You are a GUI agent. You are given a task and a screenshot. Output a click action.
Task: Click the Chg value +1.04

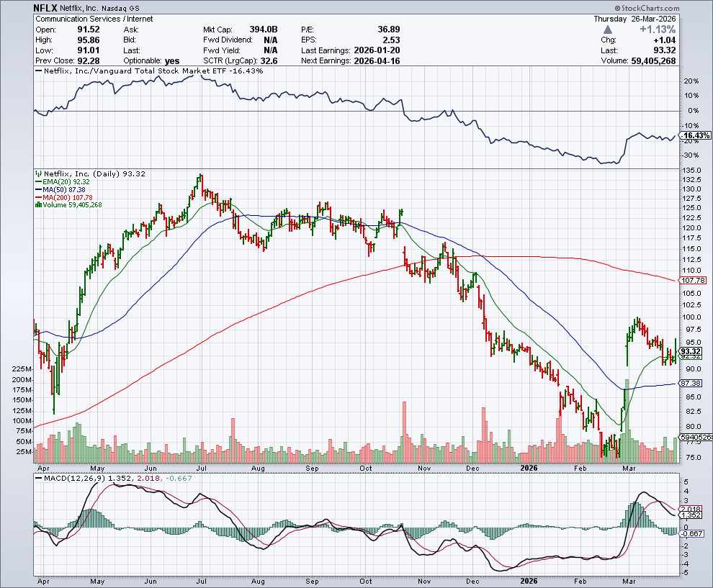(x=664, y=40)
